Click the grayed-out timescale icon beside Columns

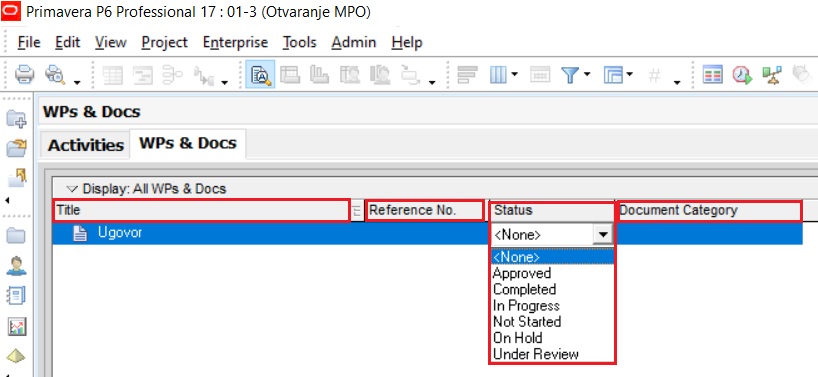pyautogui.click(x=540, y=75)
